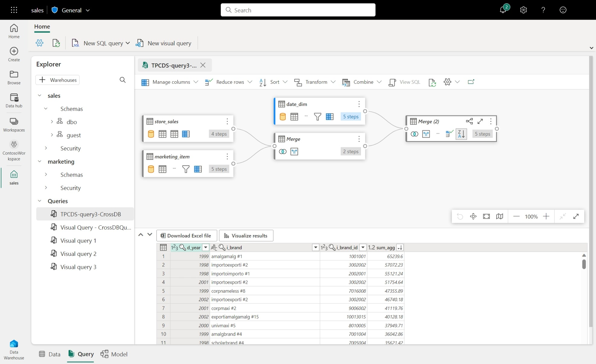Expand the dbo schema tree node
The image size is (596, 364).
point(52,121)
